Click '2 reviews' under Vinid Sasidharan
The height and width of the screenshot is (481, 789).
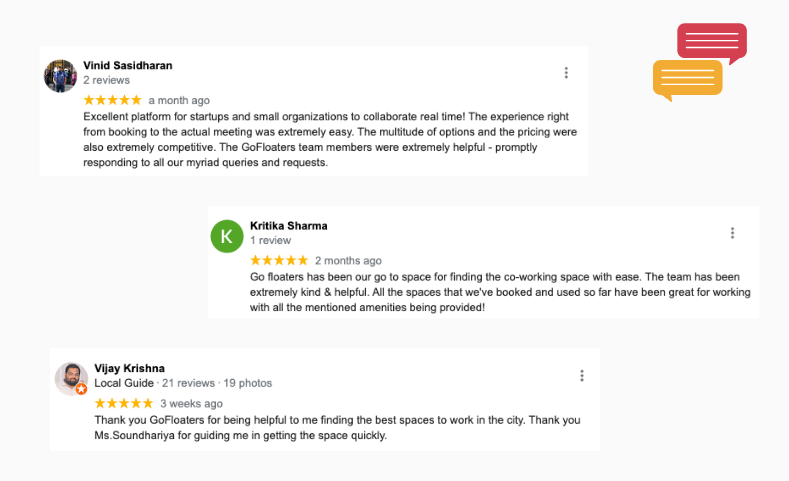tap(106, 80)
